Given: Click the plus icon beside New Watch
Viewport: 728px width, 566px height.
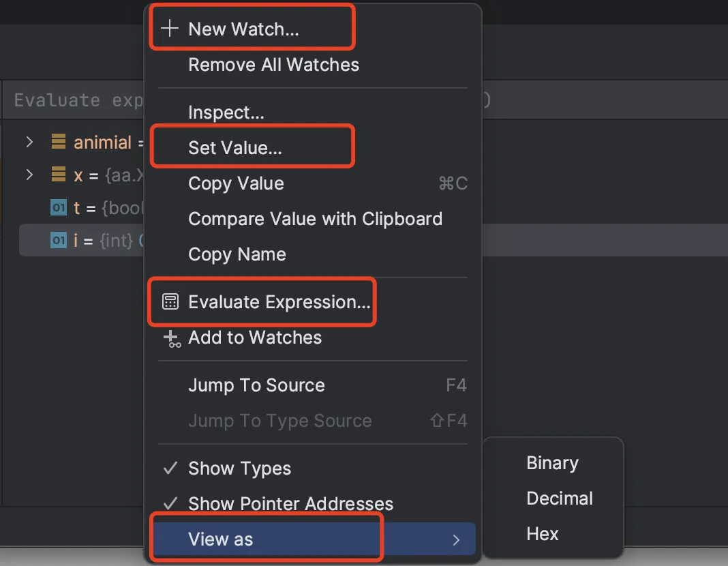Looking at the screenshot, I should 170,28.
